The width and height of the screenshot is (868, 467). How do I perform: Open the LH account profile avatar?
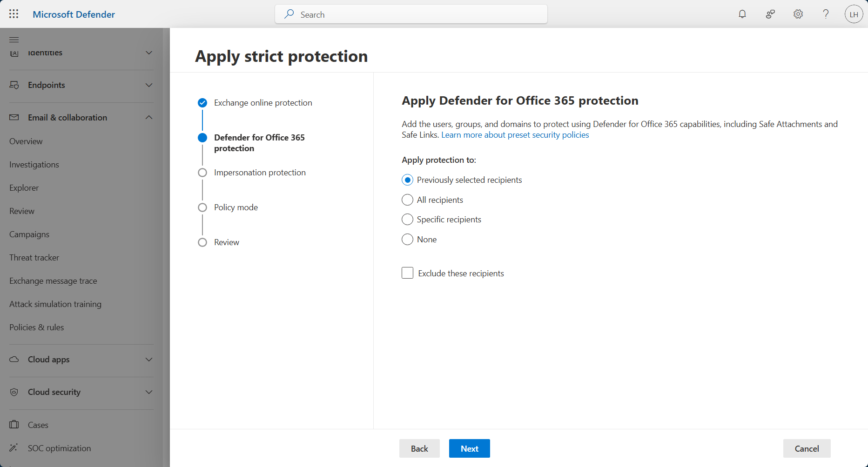point(854,14)
